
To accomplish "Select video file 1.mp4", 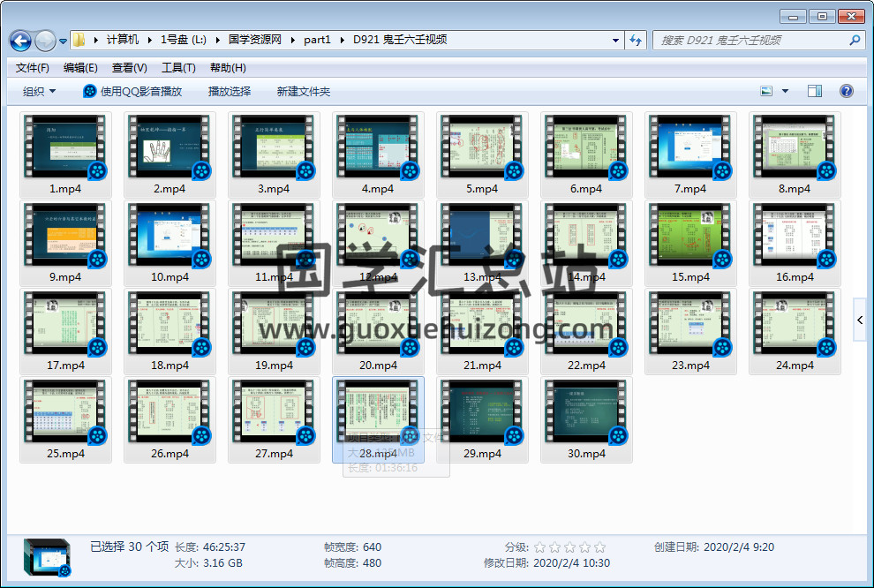I will coord(65,155).
